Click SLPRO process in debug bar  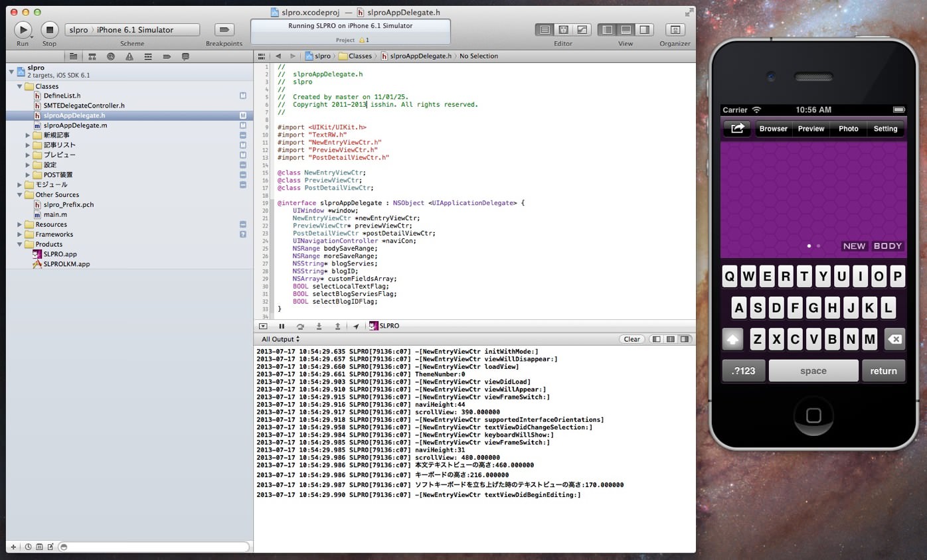(384, 326)
